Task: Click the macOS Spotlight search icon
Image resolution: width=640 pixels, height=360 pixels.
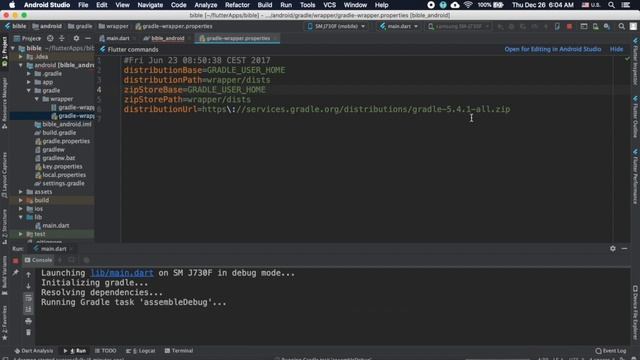Action: pos(611,5)
